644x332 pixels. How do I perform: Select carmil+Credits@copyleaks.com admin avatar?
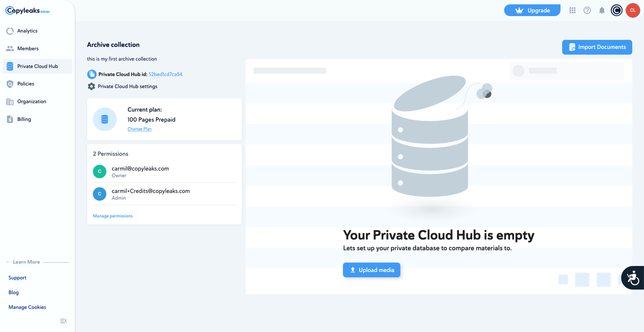click(100, 194)
